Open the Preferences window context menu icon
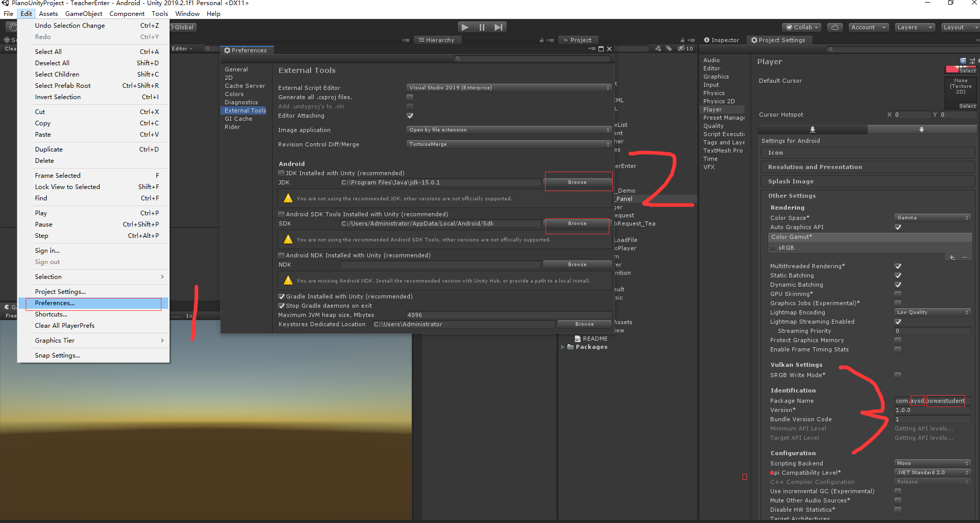Image resolution: width=980 pixels, height=523 pixels. 592,49
